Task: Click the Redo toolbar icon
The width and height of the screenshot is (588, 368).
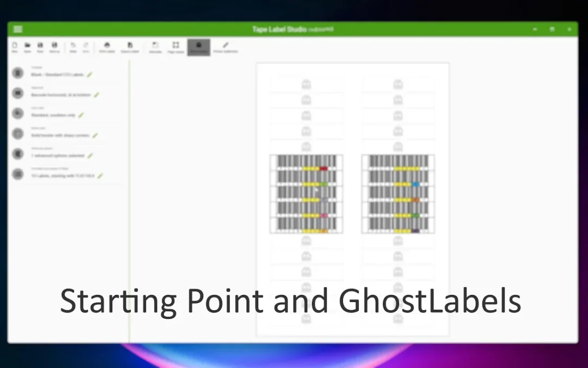Action: pyautogui.click(x=86, y=47)
